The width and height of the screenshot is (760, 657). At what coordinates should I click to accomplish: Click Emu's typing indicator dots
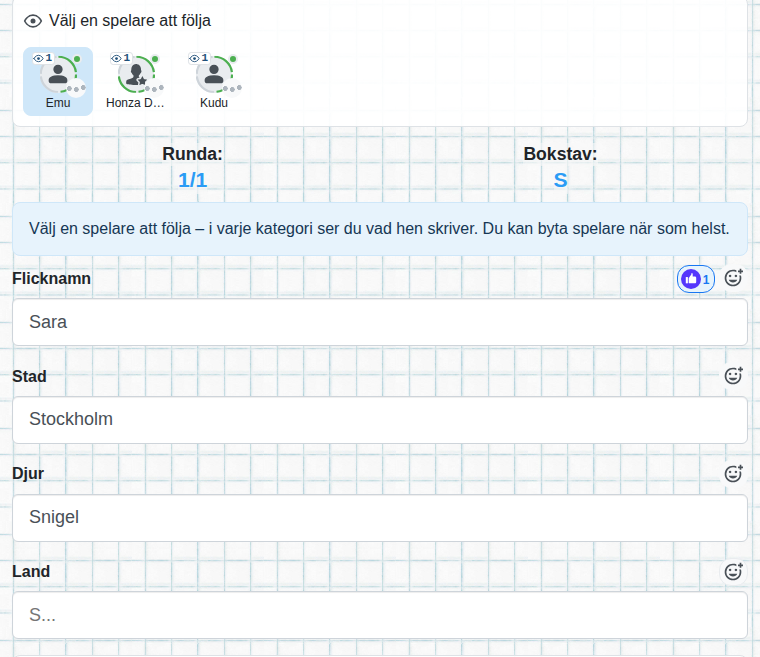(x=76, y=89)
